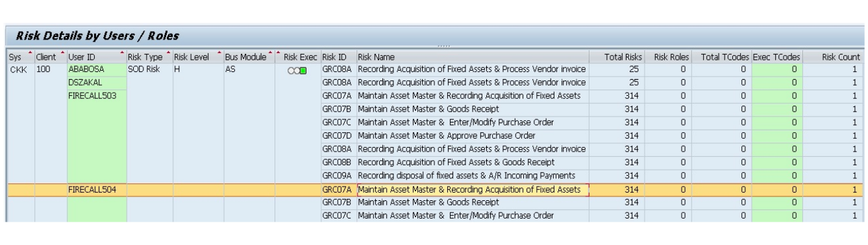Viewport: 868px width, 245px height.
Task: Click the Bus Module column header
Action: [x=249, y=57]
